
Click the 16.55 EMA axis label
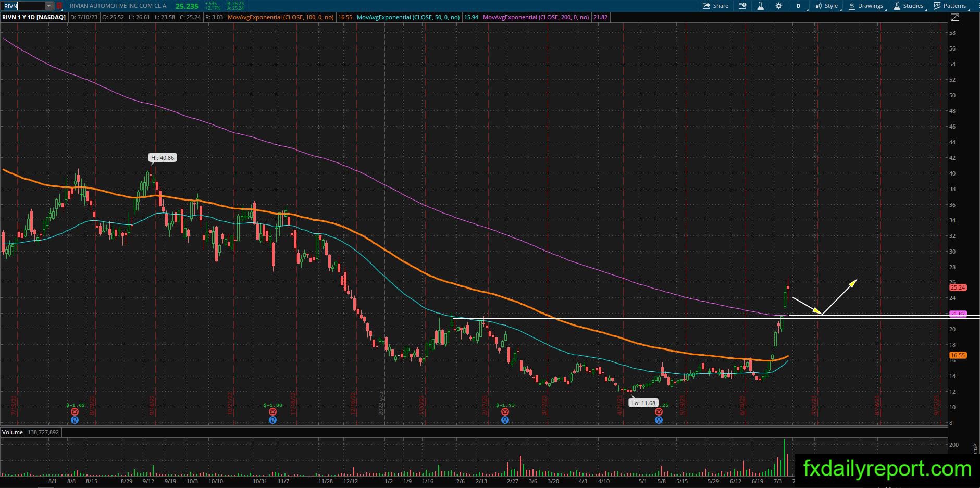pos(958,355)
